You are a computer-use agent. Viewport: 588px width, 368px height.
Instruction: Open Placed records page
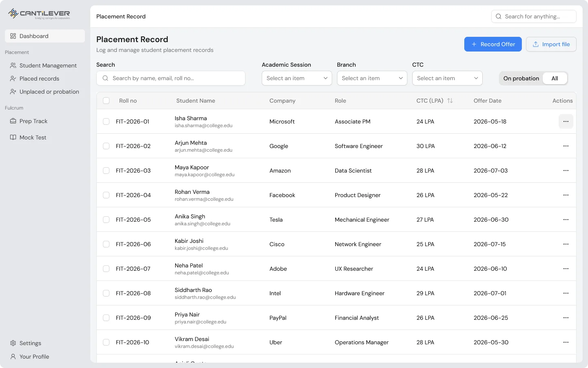(x=45, y=79)
